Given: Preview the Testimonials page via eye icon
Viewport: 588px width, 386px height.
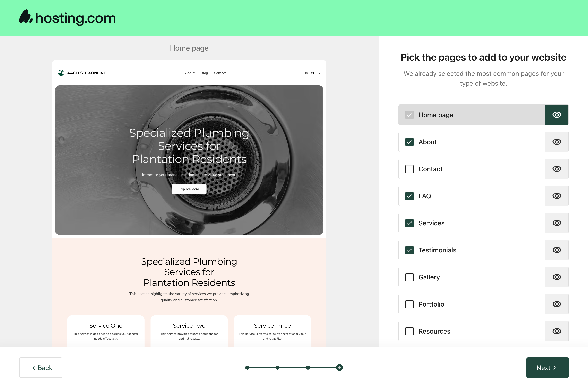Looking at the screenshot, I should pos(557,250).
